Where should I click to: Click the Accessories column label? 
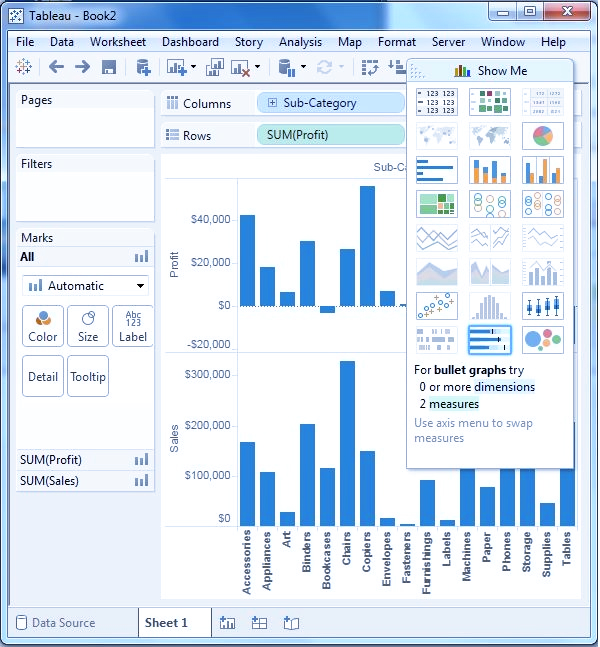point(247,562)
